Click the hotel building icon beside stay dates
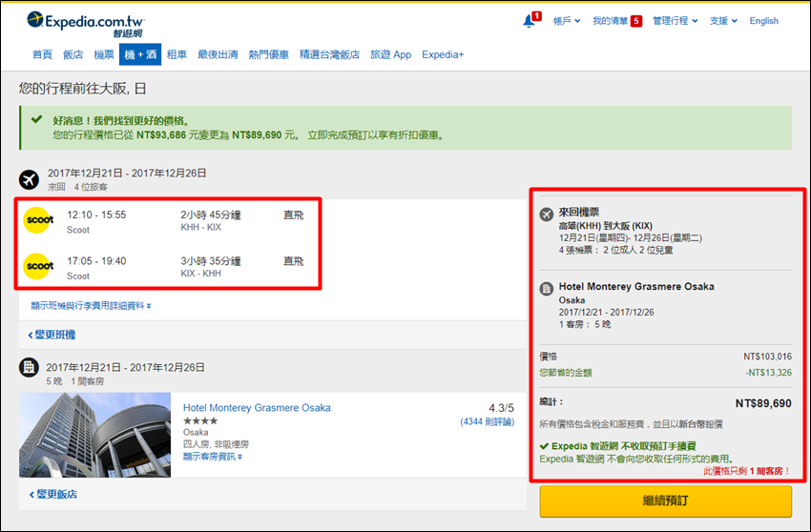The height and width of the screenshot is (532, 811). 29,368
